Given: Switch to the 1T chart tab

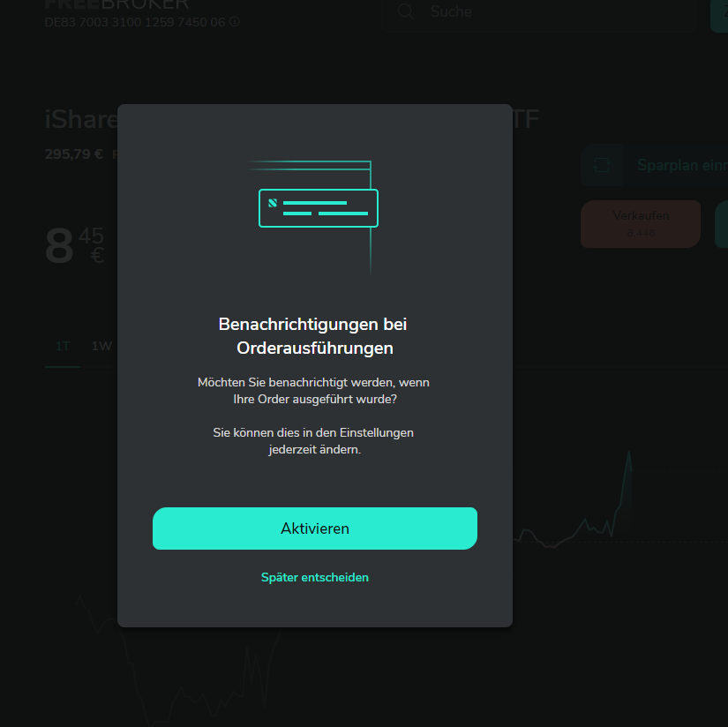Looking at the screenshot, I should (x=63, y=347).
